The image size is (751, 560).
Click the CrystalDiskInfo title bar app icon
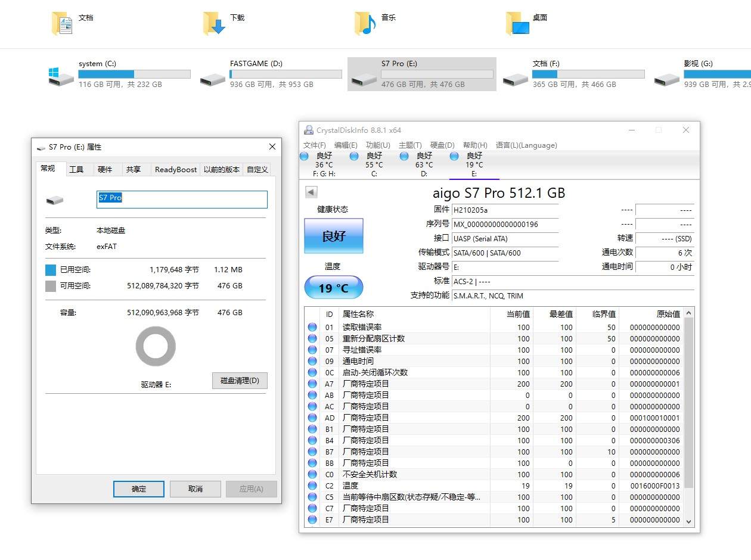[x=309, y=130]
